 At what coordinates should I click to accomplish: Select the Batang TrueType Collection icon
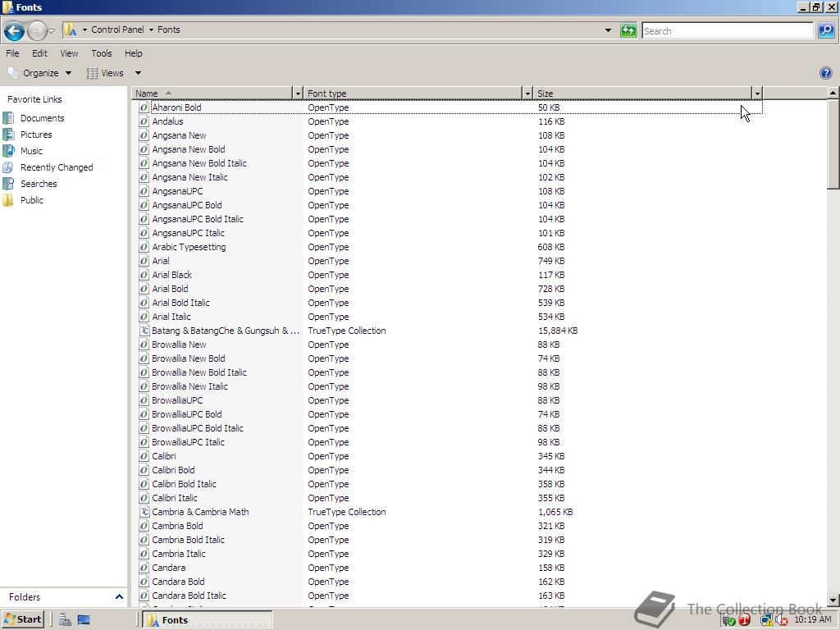pyautogui.click(x=144, y=331)
